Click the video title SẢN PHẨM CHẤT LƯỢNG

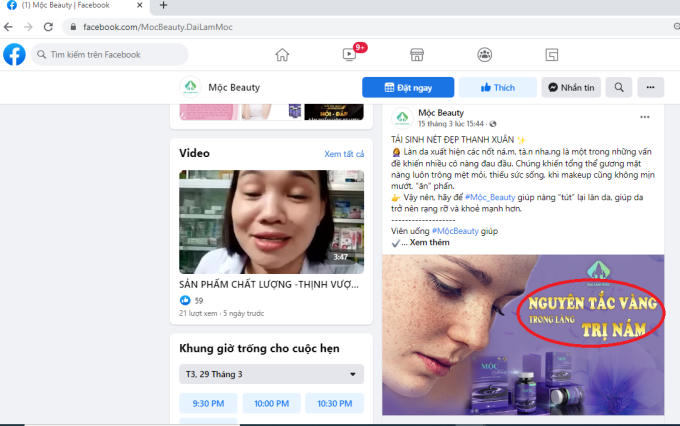(x=269, y=285)
